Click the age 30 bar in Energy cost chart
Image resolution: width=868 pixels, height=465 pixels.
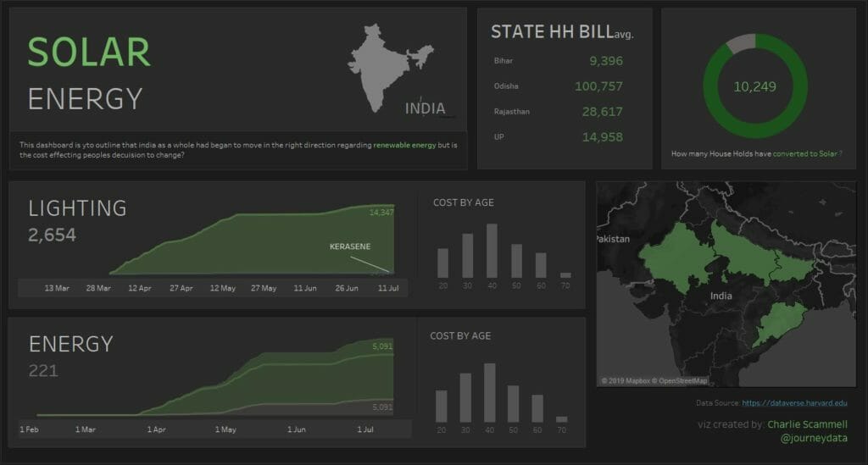[465, 398]
